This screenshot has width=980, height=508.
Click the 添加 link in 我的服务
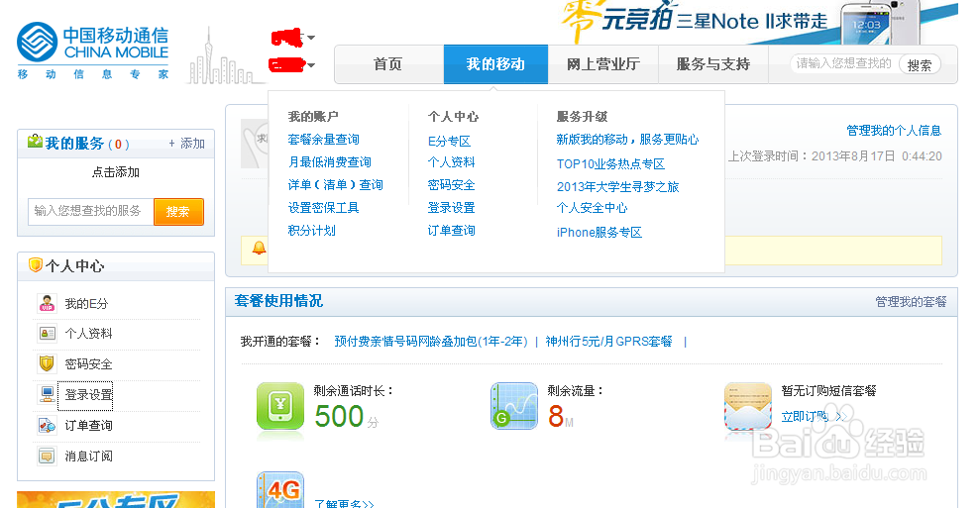coord(187,143)
